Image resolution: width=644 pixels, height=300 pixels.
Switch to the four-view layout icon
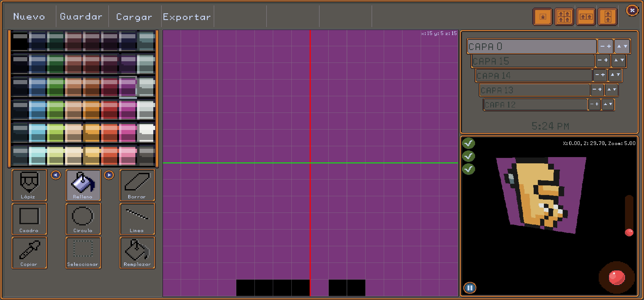(x=564, y=17)
